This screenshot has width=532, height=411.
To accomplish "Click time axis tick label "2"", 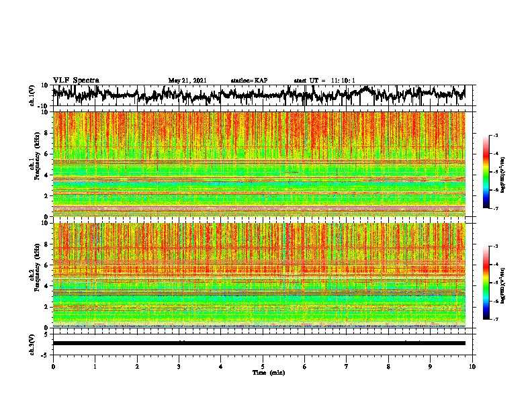I will coord(137,367).
